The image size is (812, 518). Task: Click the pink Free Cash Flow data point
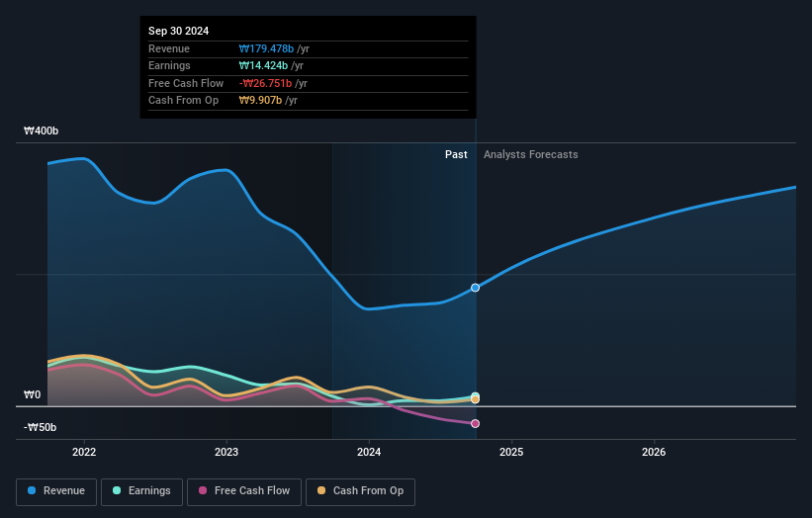coord(475,424)
